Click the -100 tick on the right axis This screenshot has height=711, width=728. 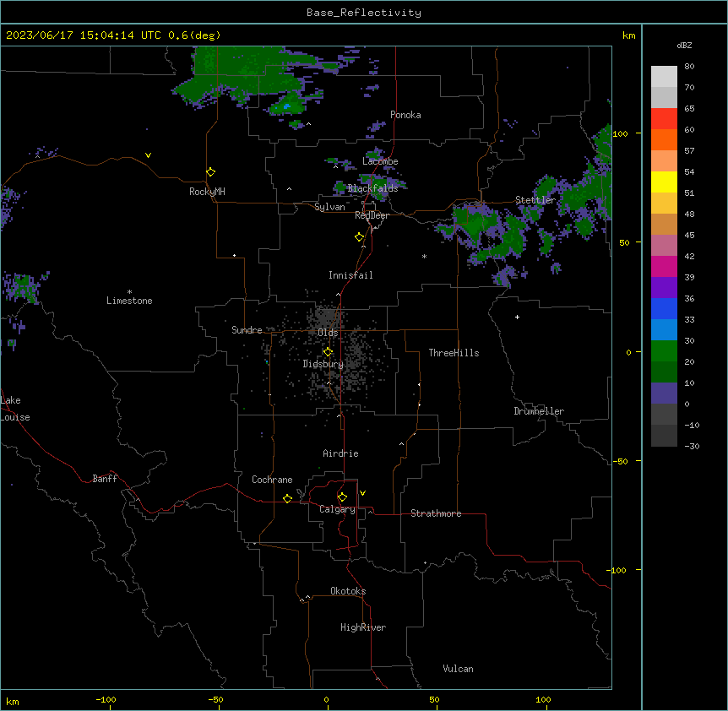[617, 570]
